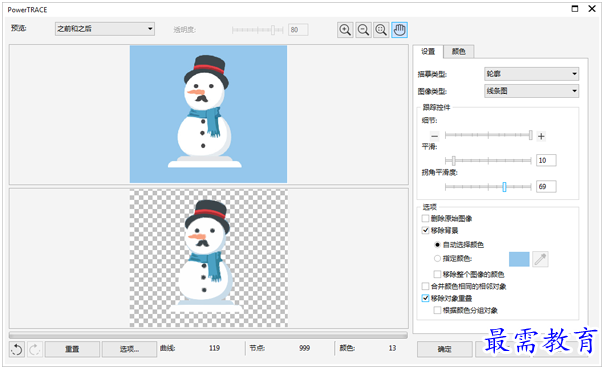Image resolution: width=606 pixels, height=372 pixels.
Task: Click the 细节 detail slider handle
Action: (531, 135)
